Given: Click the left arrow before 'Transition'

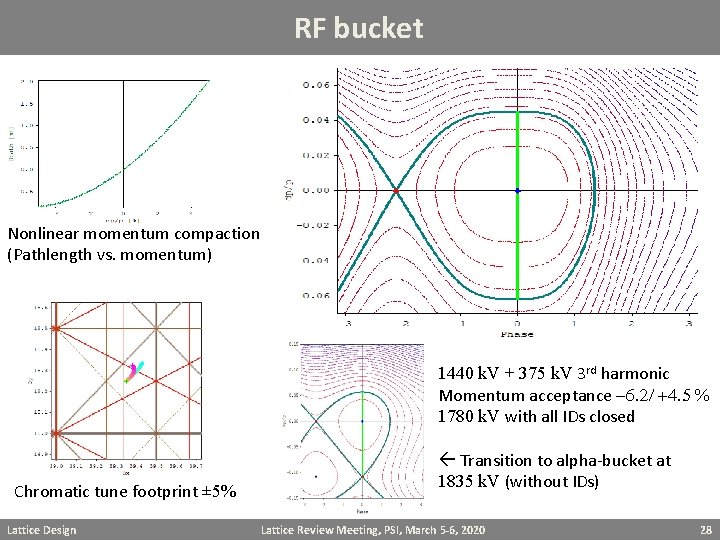Looking at the screenshot, I should 447,459.
